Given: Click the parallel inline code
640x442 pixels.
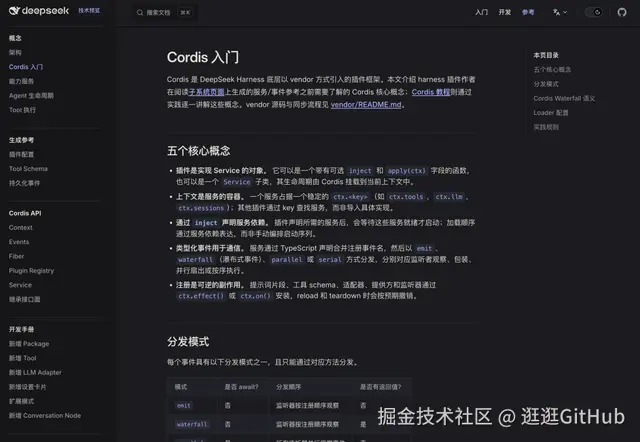Looking at the screenshot, I should tap(287, 260).
